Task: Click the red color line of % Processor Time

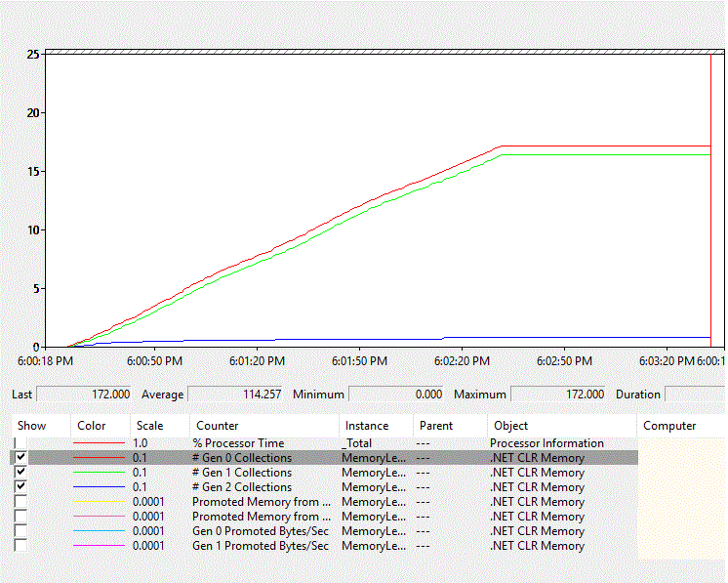Action: tap(99, 443)
